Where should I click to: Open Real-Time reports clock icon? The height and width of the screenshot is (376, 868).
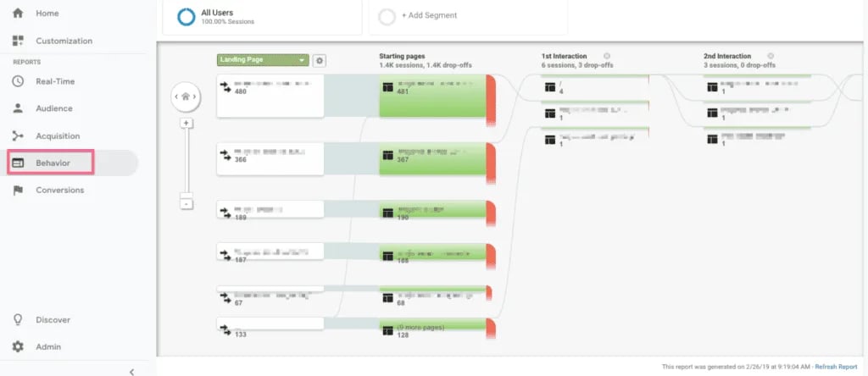pos(18,81)
